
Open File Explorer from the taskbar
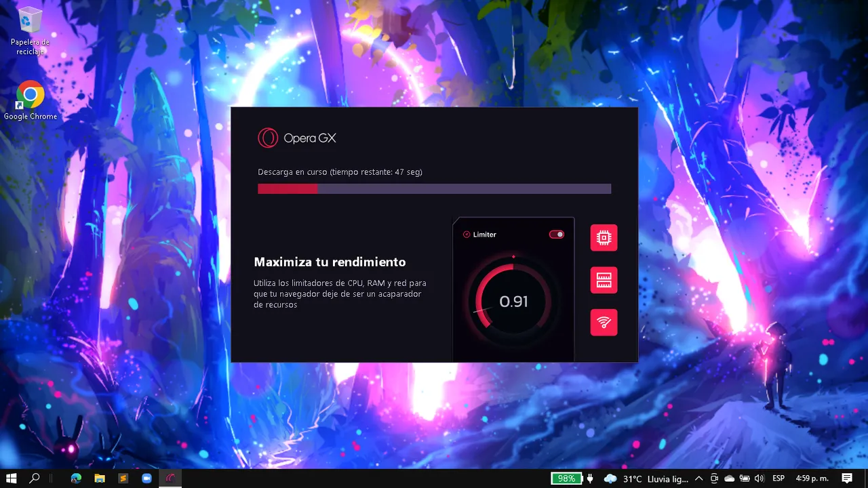[100, 479]
